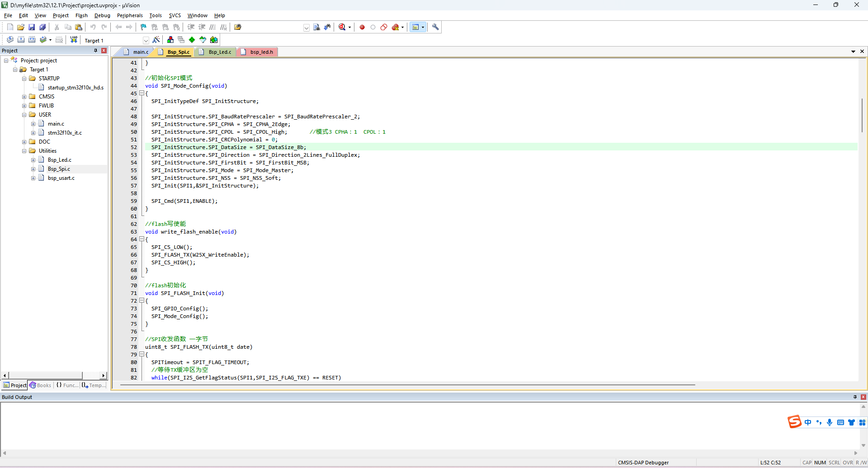Open Manage Run-Time Environment green diamond
Image resolution: width=868 pixels, height=468 pixels.
click(192, 40)
